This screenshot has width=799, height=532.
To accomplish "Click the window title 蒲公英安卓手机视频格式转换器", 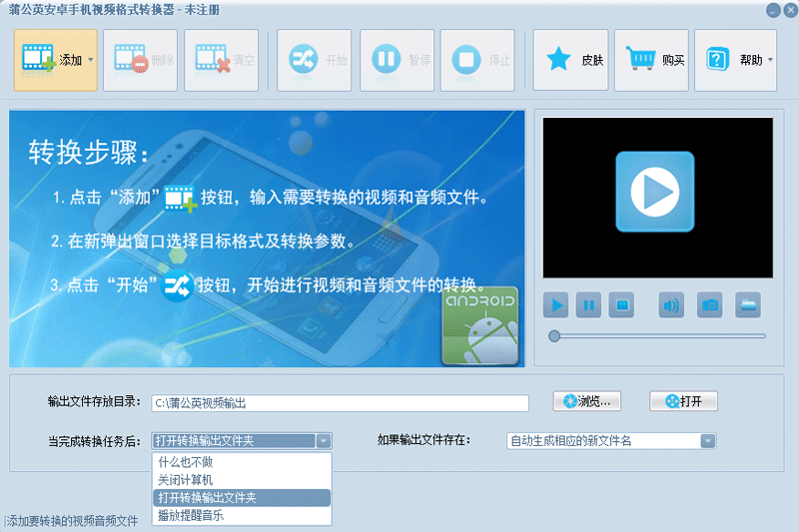I will pos(91,10).
